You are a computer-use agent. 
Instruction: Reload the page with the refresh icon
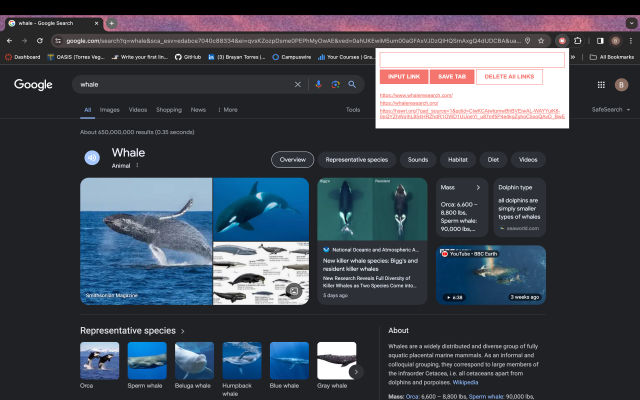pyautogui.click(x=40, y=41)
